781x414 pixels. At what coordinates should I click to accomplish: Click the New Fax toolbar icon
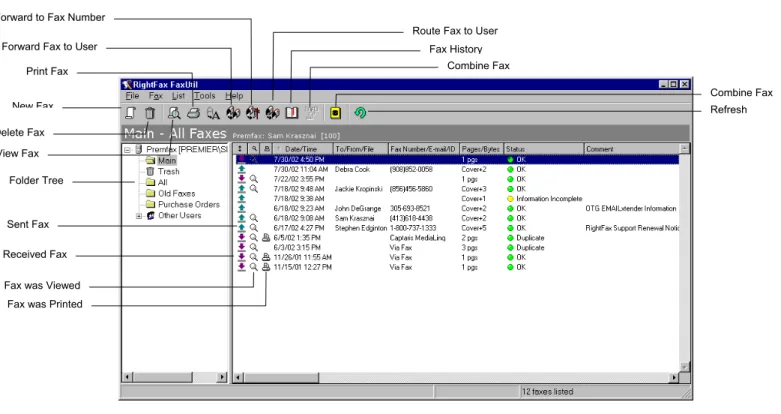130,113
